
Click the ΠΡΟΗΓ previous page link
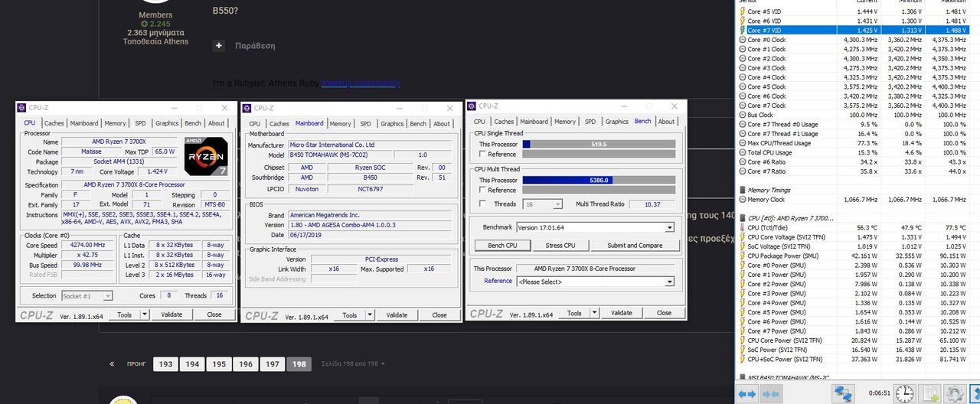coord(136,364)
